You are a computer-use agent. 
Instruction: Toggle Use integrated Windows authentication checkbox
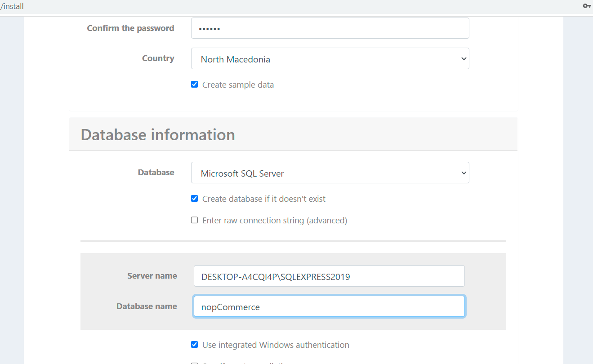(x=194, y=344)
